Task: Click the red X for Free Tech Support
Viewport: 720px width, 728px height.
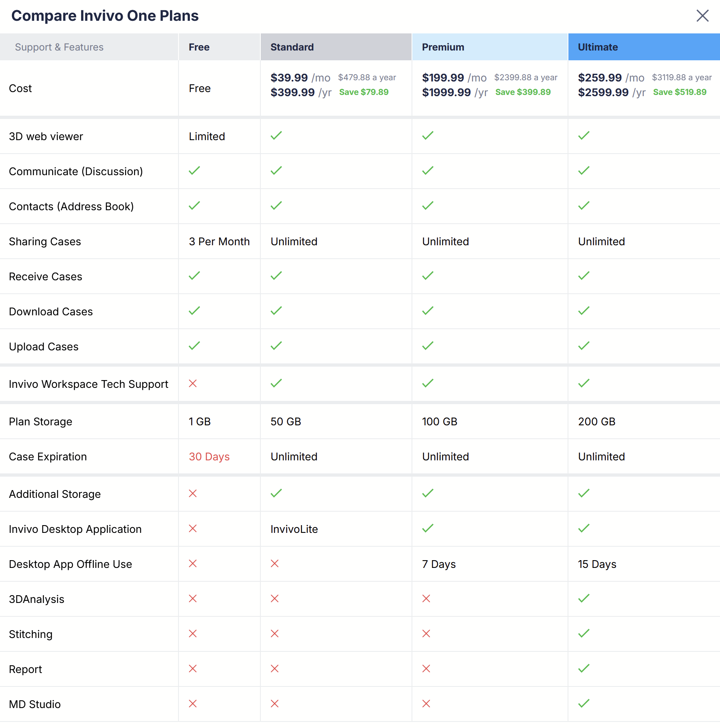Action: [193, 383]
